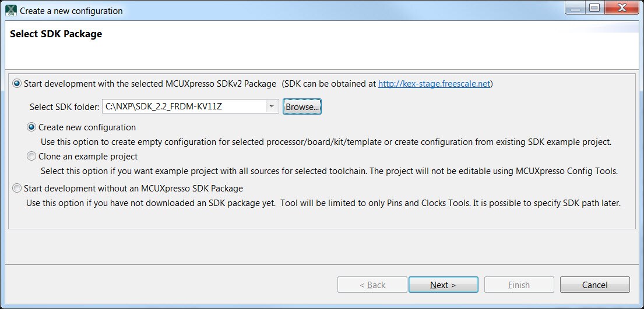Choose Start development without an SDK Package

pyautogui.click(x=16, y=189)
